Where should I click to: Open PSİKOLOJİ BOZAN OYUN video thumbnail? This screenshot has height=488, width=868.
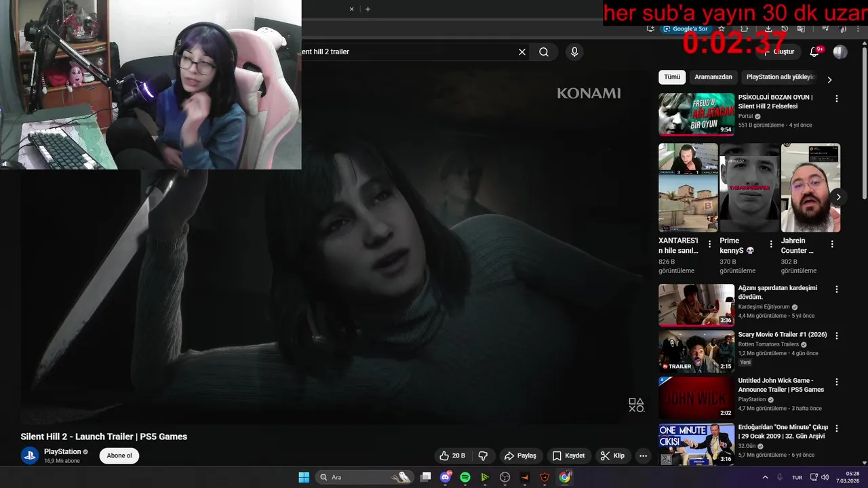696,115
